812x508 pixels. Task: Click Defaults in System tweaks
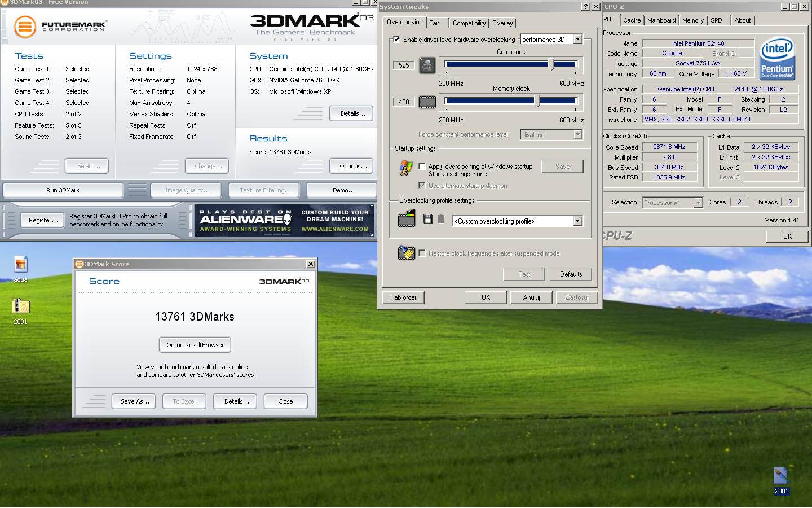571,274
